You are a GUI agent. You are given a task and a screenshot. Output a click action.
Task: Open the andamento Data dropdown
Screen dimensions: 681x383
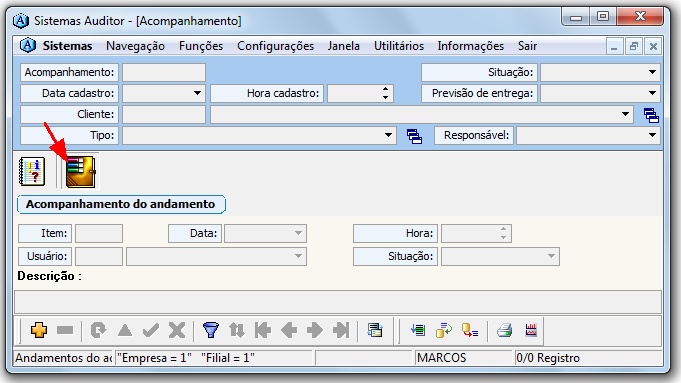[x=298, y=233]
